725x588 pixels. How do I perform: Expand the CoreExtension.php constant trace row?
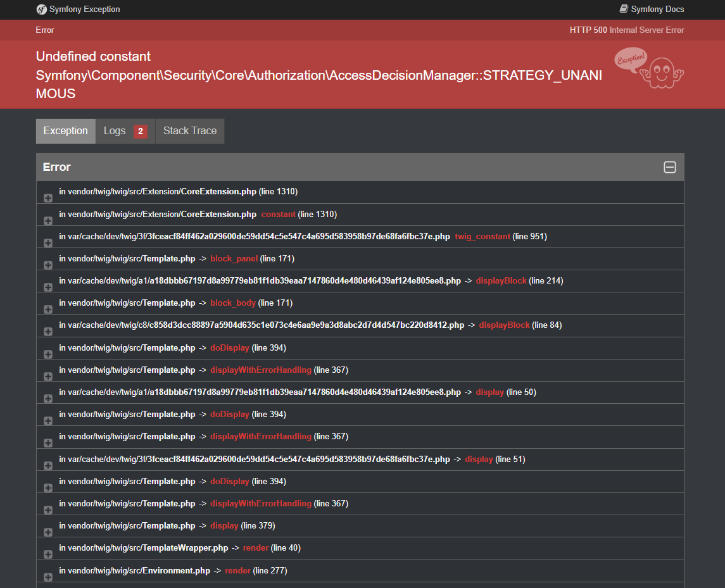click(48, 220)
